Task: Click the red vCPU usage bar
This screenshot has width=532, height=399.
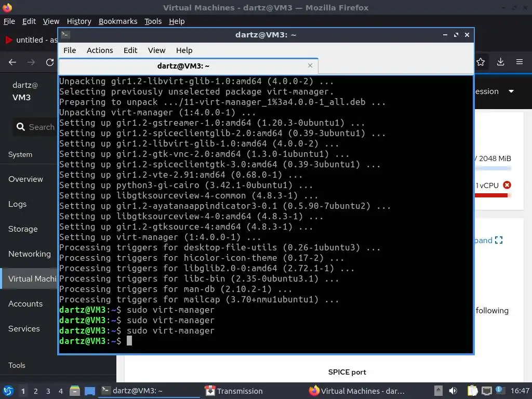Action: click(493, 195)
